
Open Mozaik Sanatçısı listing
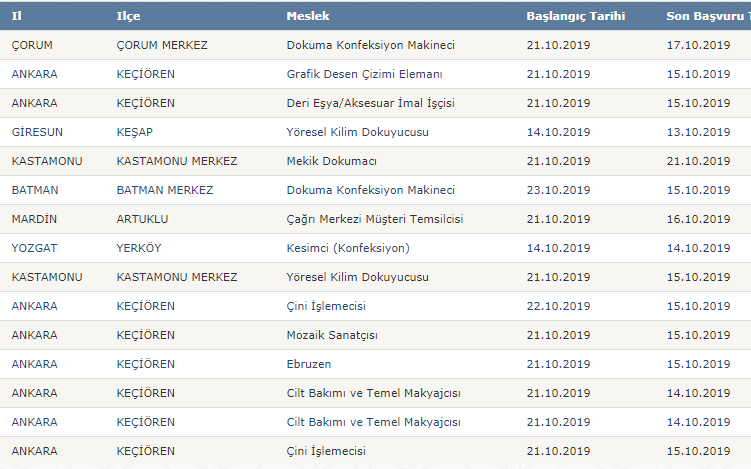point(332,335)
